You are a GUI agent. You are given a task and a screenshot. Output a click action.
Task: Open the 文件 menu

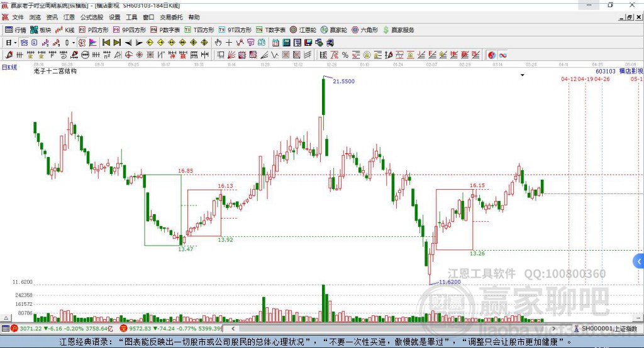[18, 17]
